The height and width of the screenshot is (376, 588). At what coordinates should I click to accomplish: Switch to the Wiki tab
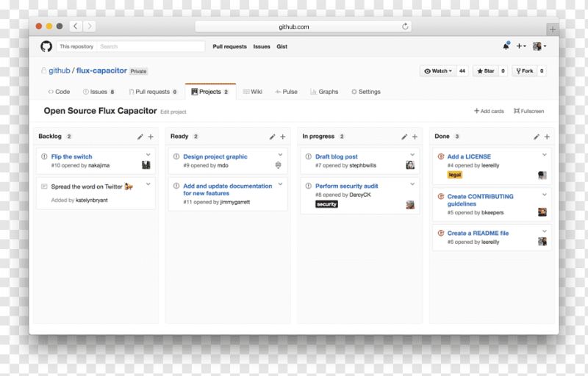point(253,92)
